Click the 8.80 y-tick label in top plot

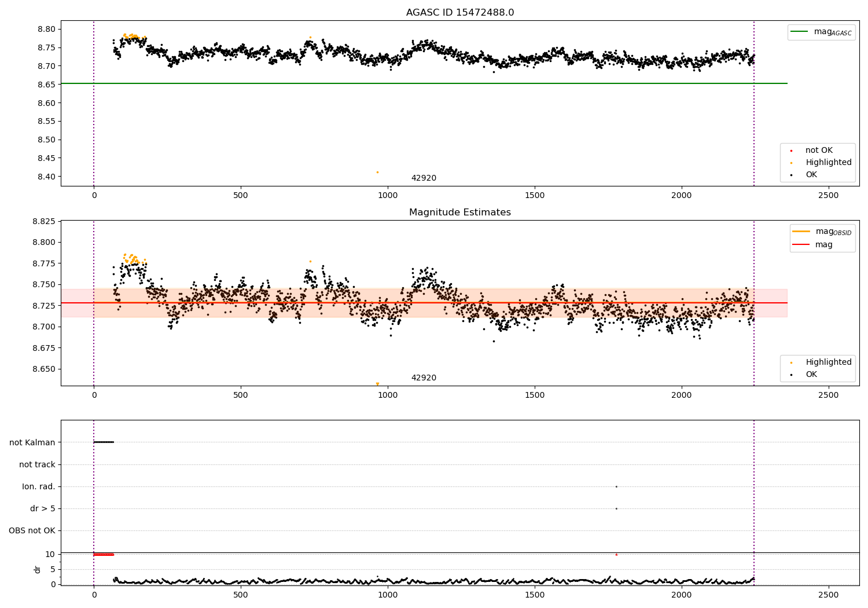pyautogui.click(x=46, y=30)
